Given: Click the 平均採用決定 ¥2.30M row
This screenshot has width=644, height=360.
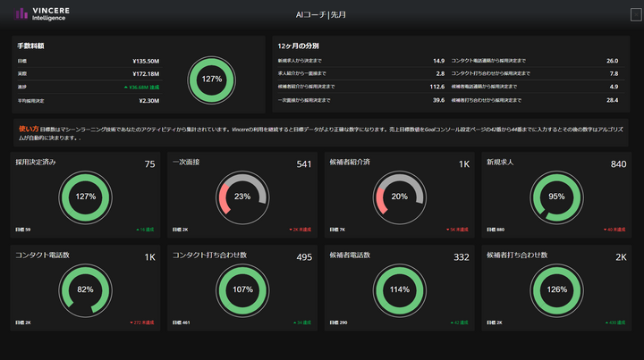Looking at the screenshot, I should pyautogui.click(x=88, y=100).
